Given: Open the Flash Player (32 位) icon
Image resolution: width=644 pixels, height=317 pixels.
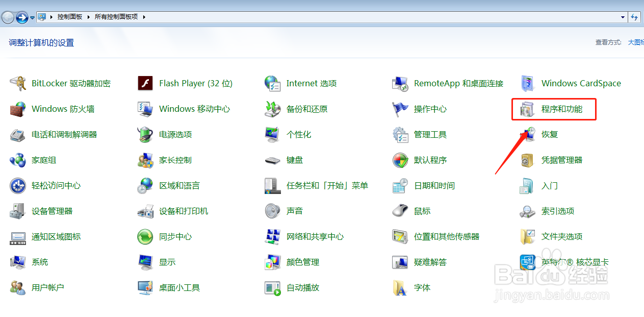Looking at the screenshot, I should click(145, 83).
